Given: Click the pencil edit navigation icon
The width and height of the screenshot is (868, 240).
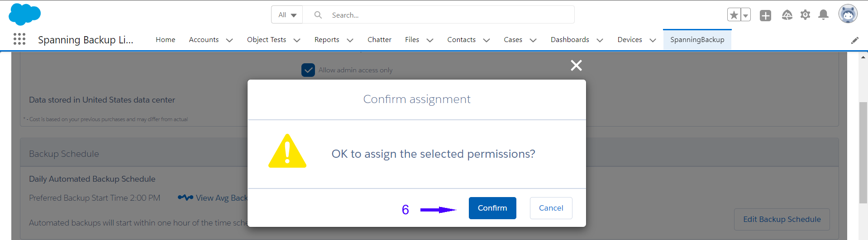Looking at the screenshot, I should pos(854,40).
